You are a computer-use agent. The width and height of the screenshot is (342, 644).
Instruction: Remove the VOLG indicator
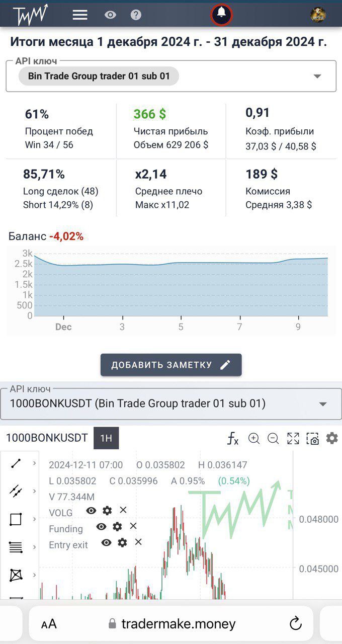123,510
